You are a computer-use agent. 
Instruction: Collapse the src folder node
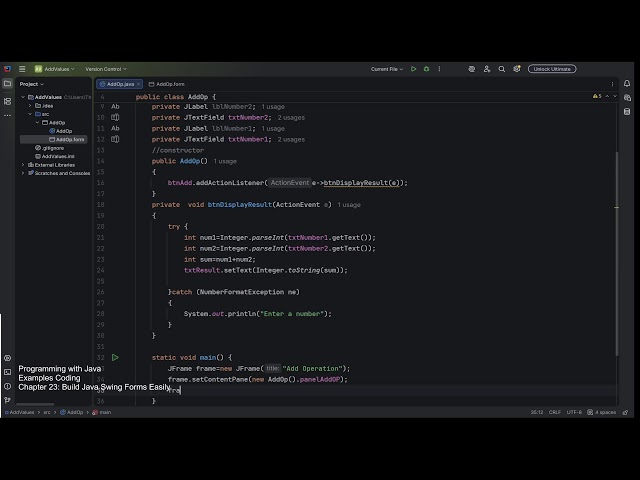30,114
